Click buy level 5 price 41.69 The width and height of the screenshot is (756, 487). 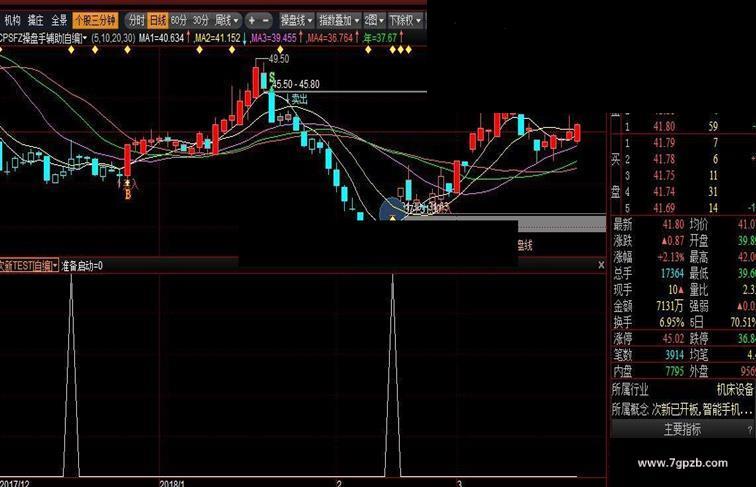click(664, 208)
